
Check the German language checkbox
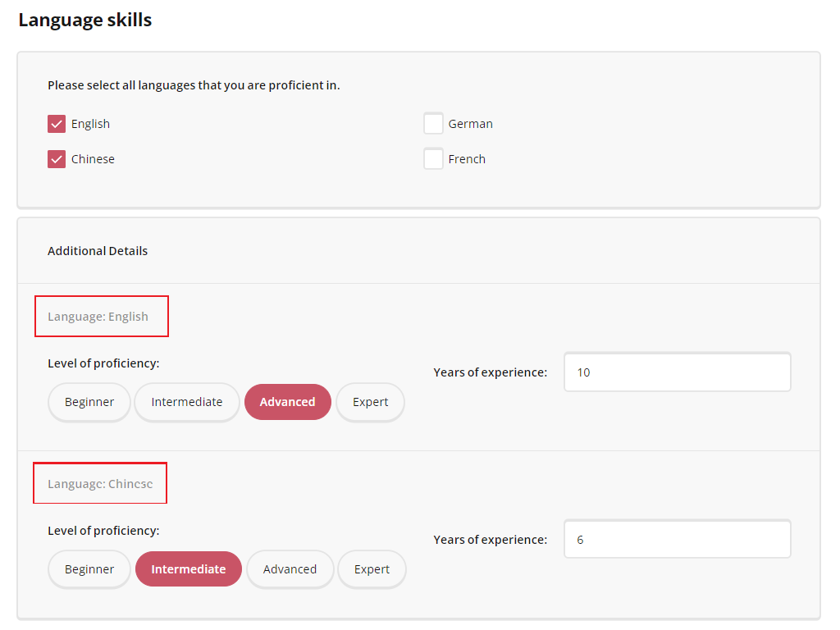coord(433,123)
